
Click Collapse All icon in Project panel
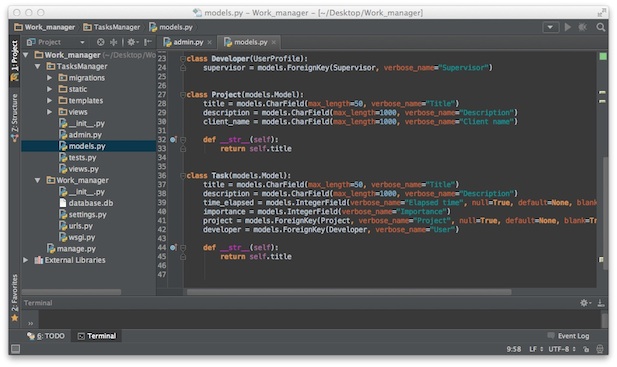pos(113,42)
